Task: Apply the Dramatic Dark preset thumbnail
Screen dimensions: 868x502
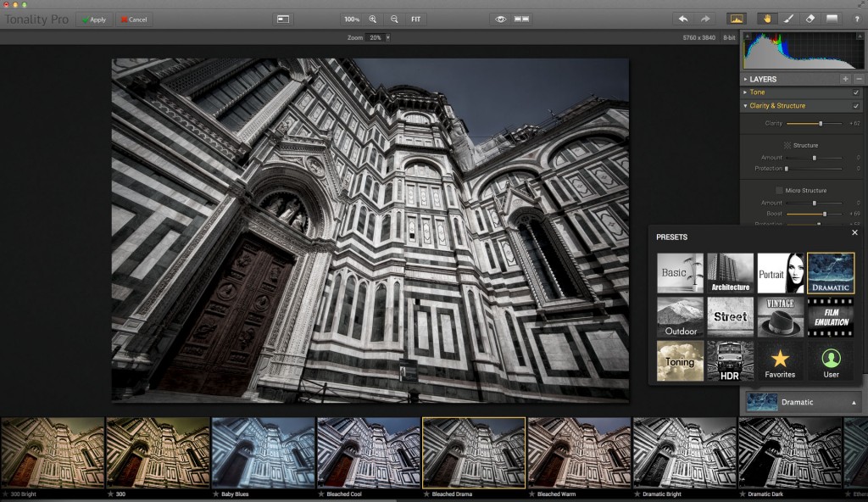Action: 791,453
